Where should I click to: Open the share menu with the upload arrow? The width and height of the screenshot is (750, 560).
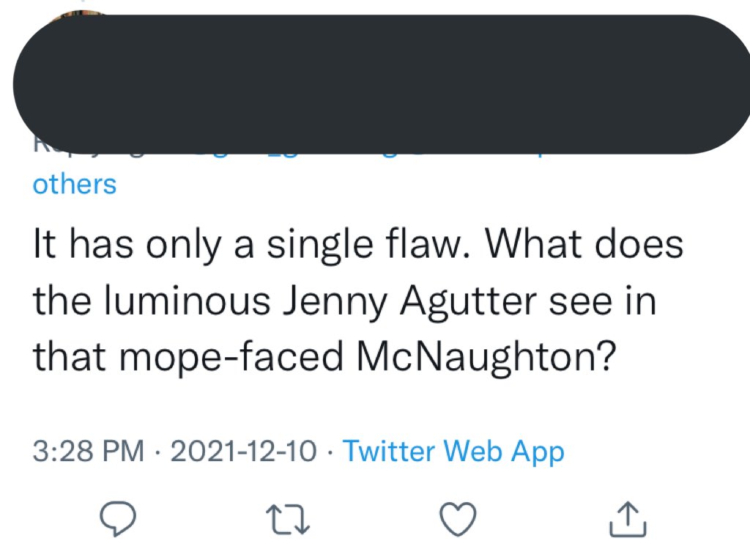click(628, 518)
